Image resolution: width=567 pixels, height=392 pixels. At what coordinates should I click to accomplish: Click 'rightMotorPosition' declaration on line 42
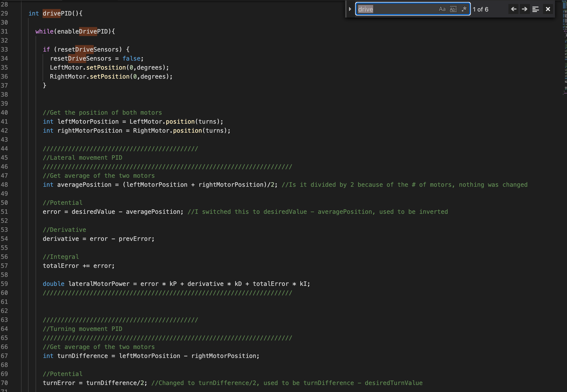90,130
